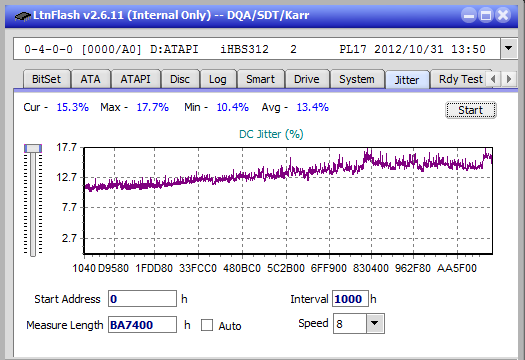525x360 pixels.
Task: Click the LtnFlash chip icon in title bar
Action: coord(23,16)
